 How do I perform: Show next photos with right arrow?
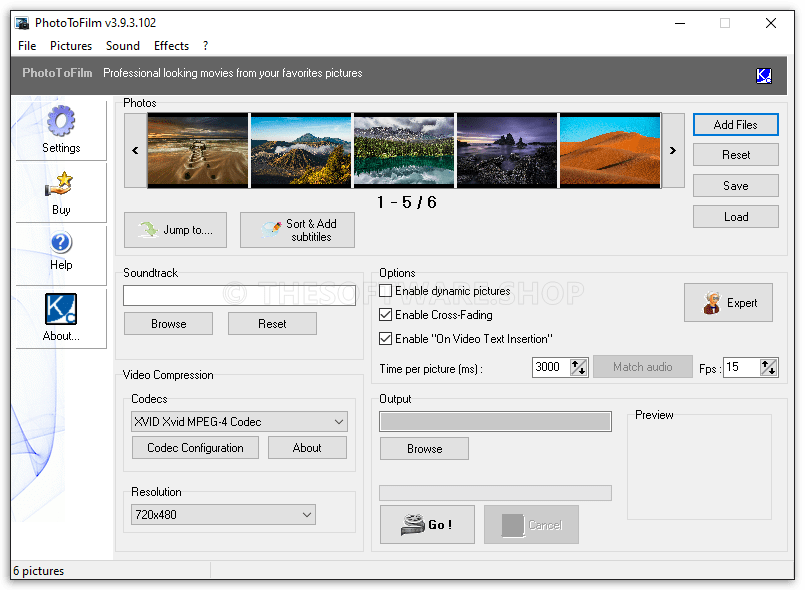coord(673,150)
